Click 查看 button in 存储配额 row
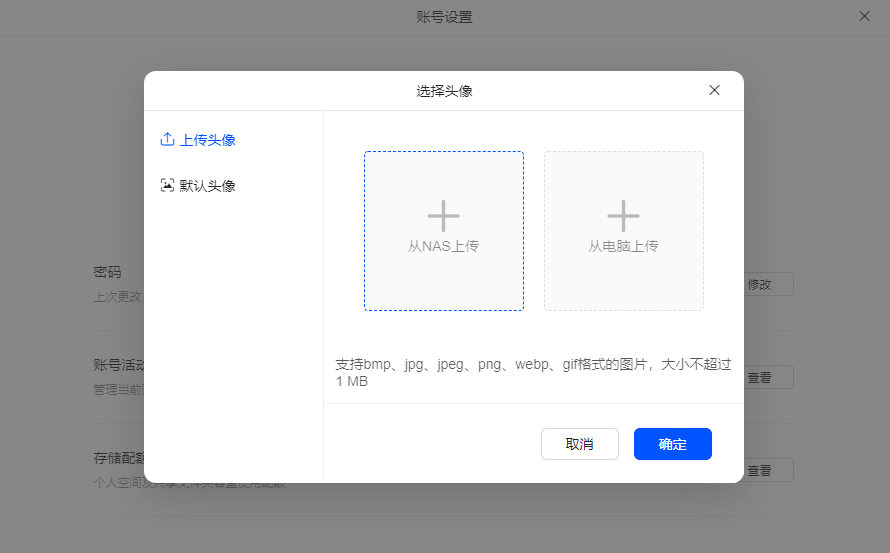Viewport: 890px width, 553px height. [769, 470]
